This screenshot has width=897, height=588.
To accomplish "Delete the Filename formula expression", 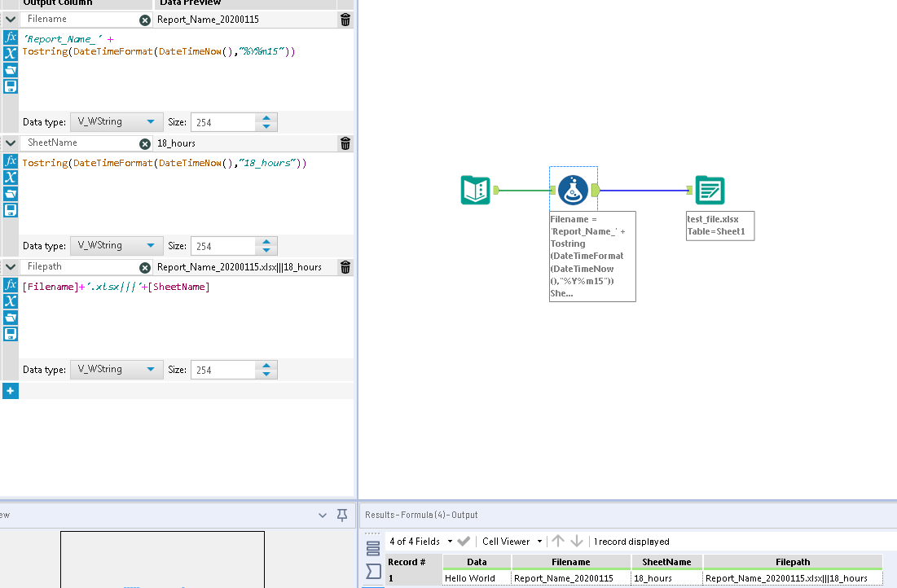I will click(x=345, y=20).
